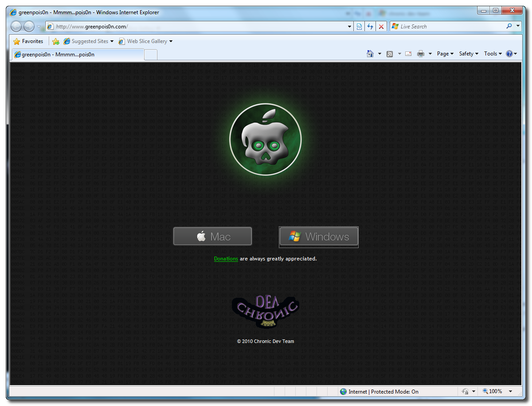Image resolution: width=532 pixels, height=406 pixels.
Task: Click the privacy padlock status icon
Action: pos(465,391)
